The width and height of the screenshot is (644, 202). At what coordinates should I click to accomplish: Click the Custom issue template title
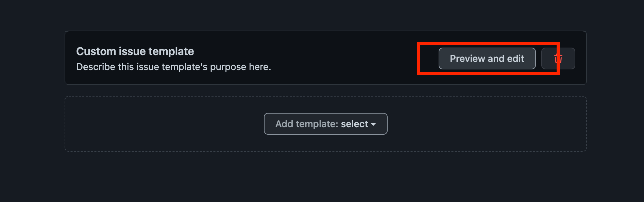coord(135,51)
